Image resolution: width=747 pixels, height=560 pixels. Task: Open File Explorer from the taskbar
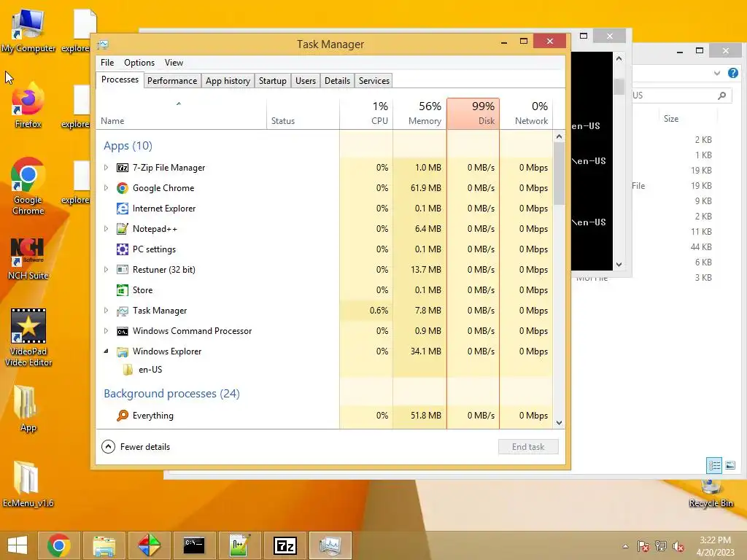pos(104,545)
